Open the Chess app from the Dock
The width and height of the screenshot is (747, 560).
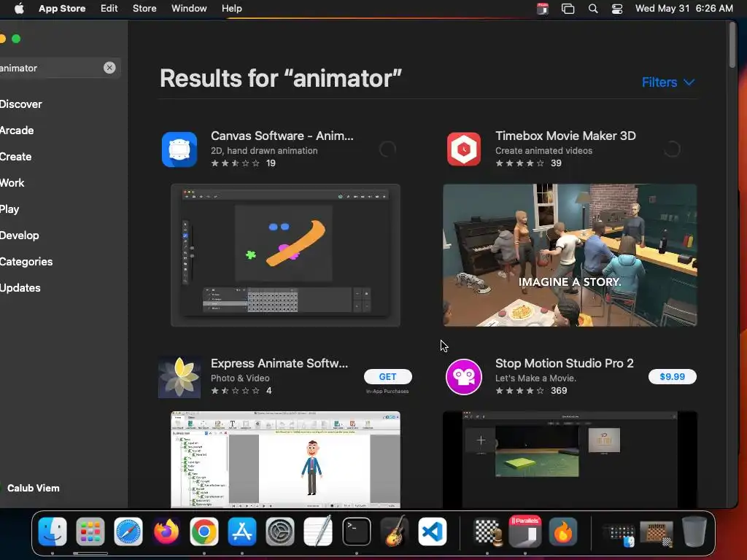487,532
